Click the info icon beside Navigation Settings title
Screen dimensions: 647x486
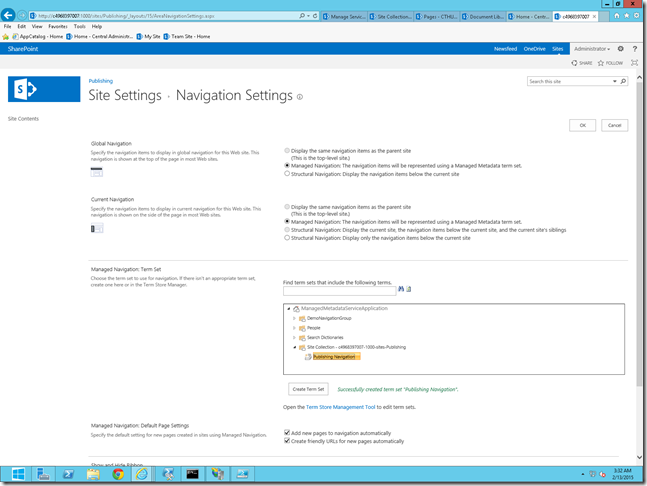click(300, 97)
